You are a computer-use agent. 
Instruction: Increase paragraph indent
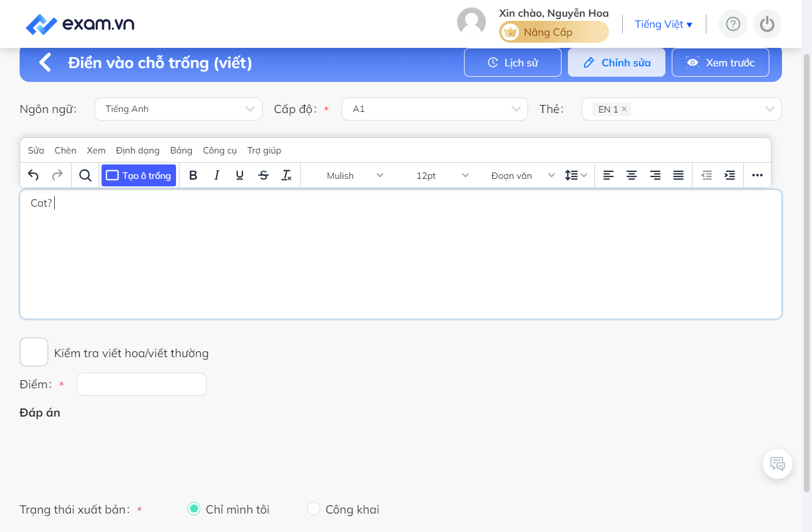pos(730,175)
